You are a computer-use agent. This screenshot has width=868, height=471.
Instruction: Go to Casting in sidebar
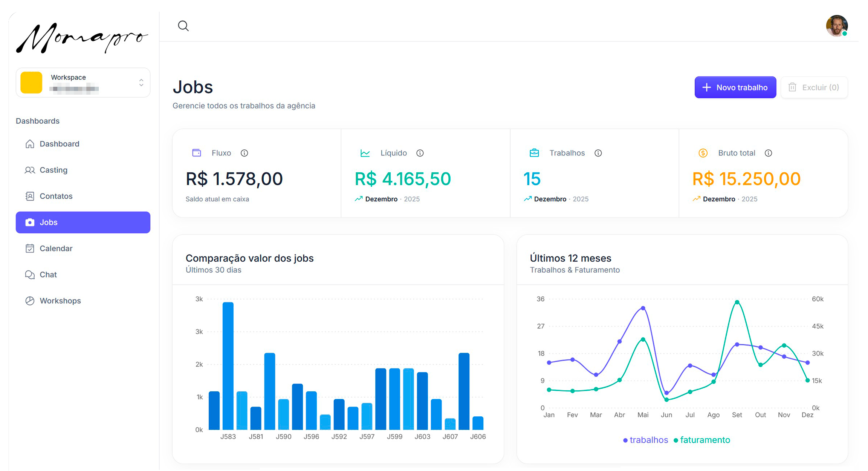pyautogui.click(x=53, y=170)
